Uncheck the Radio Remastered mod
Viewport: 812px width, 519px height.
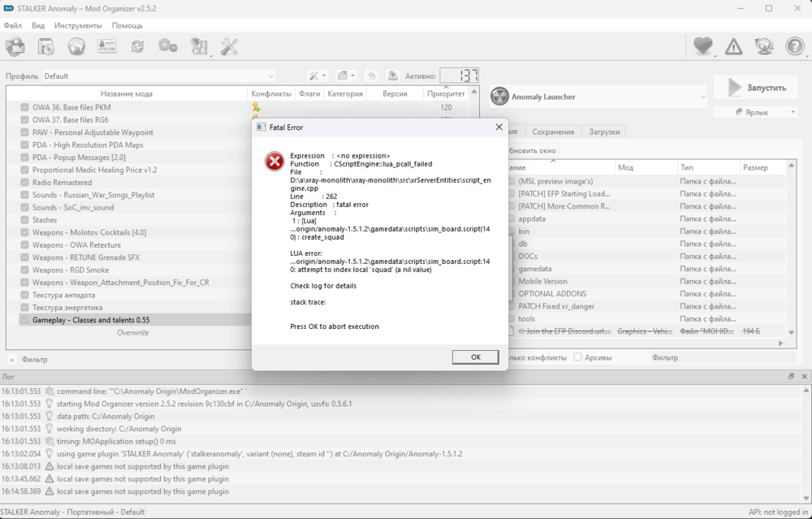pos(24,183)
